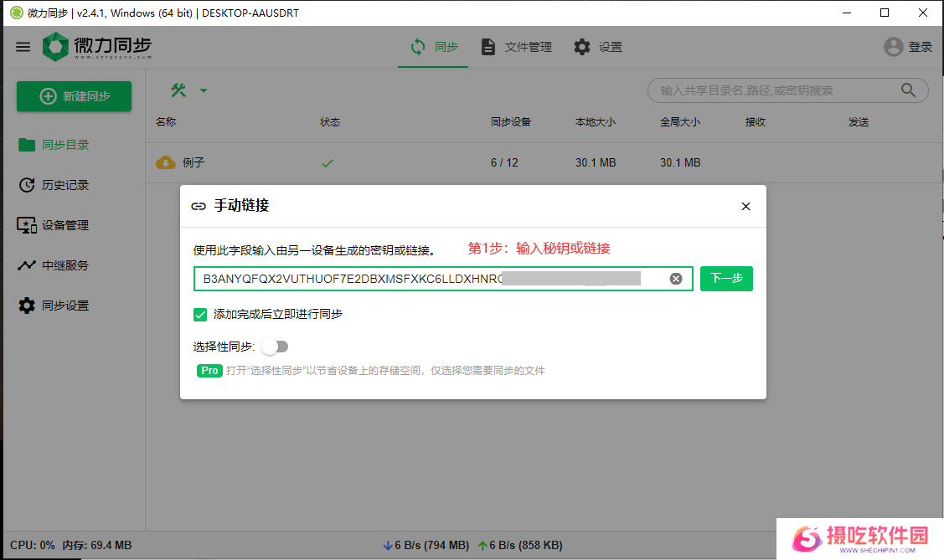This screenshot has width=944, height=560.
Task: Select the 同步 tab
Action: 435,47
